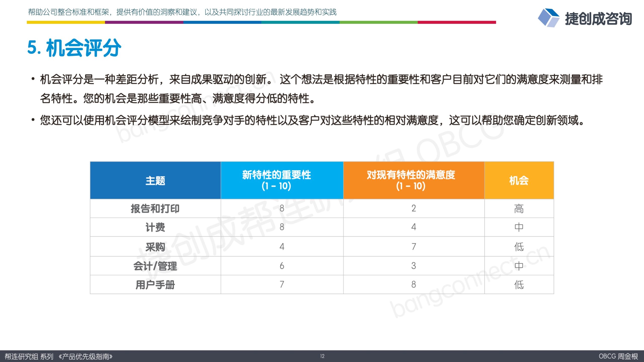Click satisfaction value 4 in 计费 row
644x362 pixels.
click(414, 227)
